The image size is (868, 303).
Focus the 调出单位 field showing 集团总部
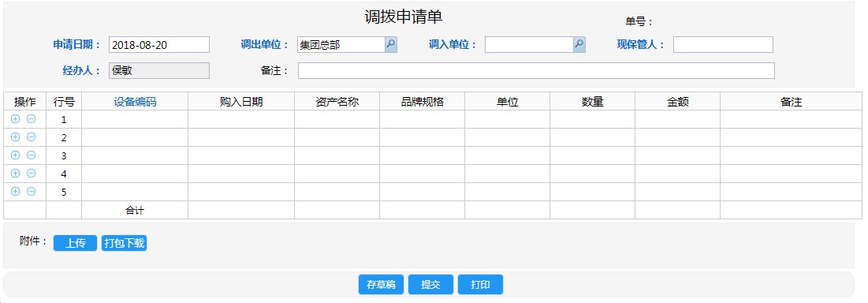click(x=341, y=45)
